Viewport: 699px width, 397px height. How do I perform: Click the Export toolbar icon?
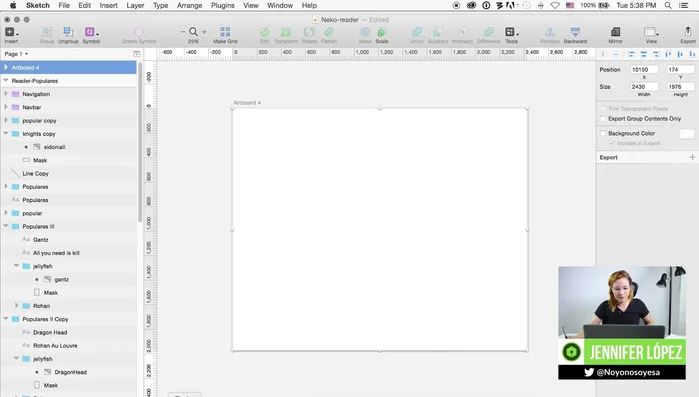coord(687,32)
